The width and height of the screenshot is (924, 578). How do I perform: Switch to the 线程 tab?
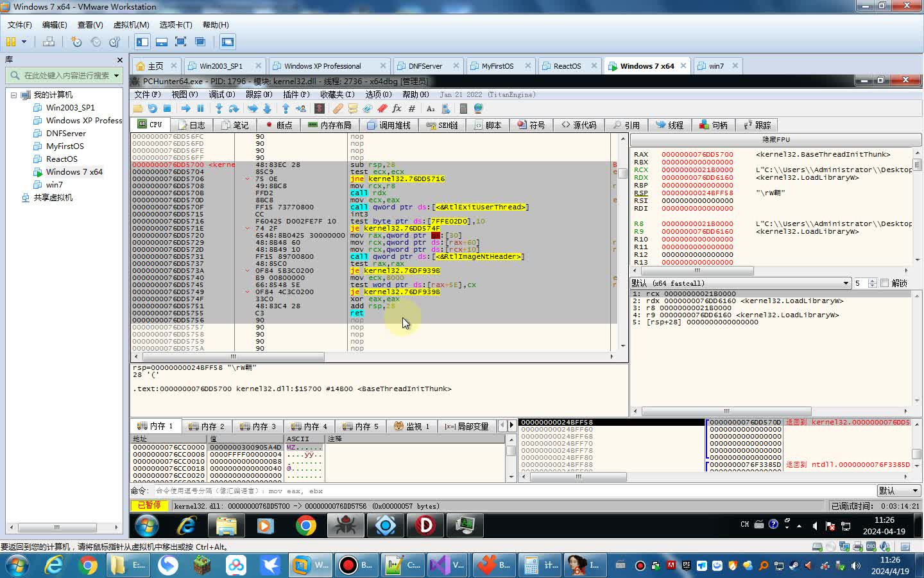click(670, 125)
